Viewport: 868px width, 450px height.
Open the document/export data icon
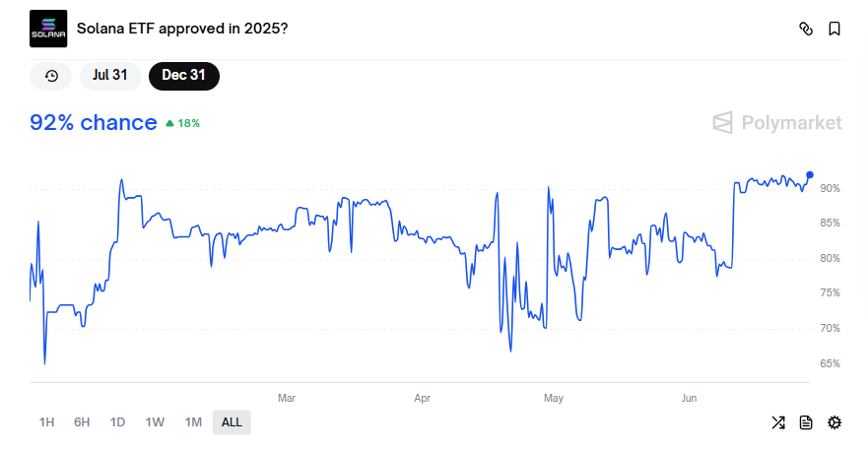[x=806, y=422]
